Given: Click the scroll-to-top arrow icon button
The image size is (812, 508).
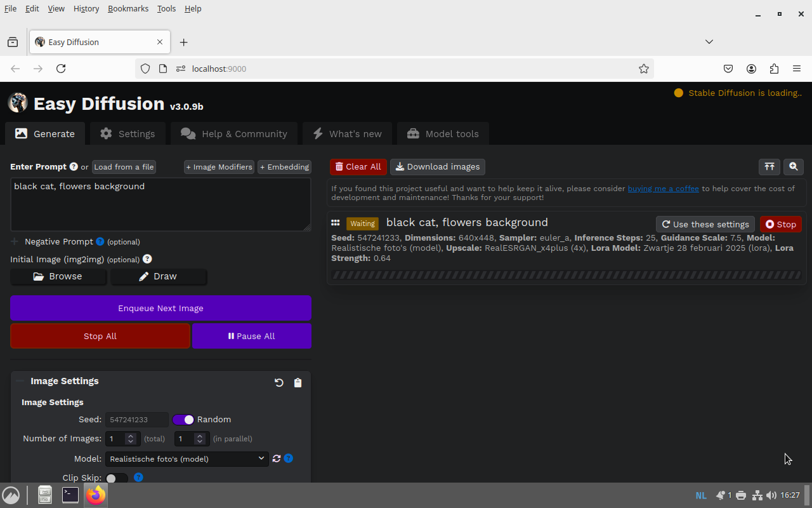Looking at the screenshot, I should 769,166.
